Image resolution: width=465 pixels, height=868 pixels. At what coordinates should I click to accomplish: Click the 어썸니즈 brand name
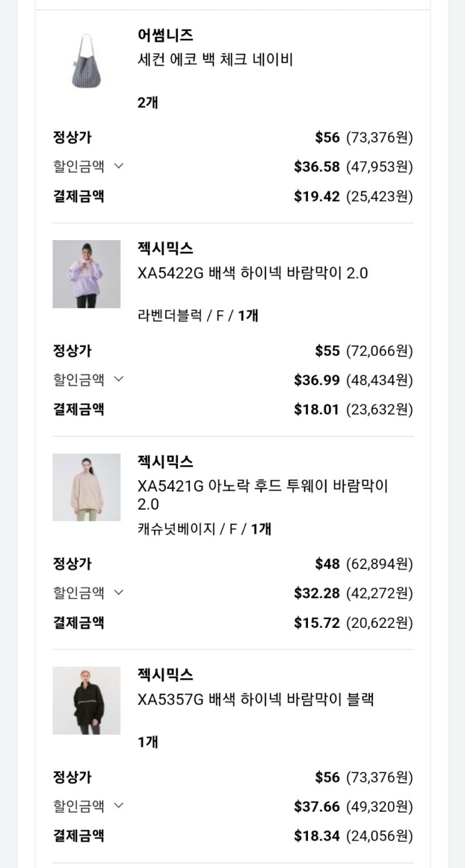[165, 35]
